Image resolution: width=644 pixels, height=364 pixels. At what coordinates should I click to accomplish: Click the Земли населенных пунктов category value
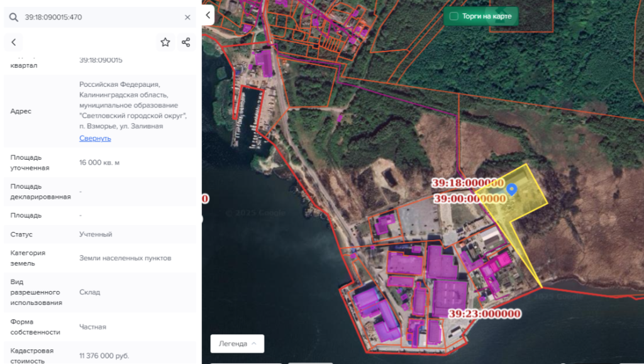(x=125, y=258)
